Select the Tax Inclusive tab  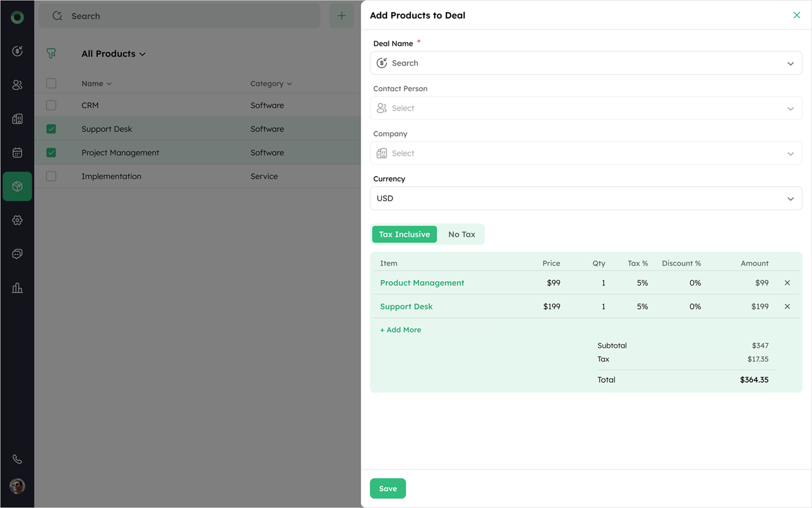tap(404, 234)
